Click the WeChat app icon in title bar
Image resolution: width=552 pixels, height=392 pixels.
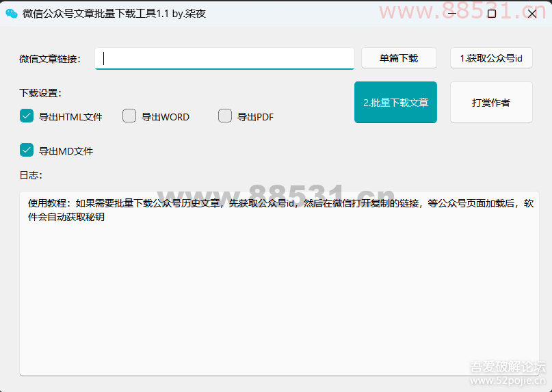pos(12,13)
